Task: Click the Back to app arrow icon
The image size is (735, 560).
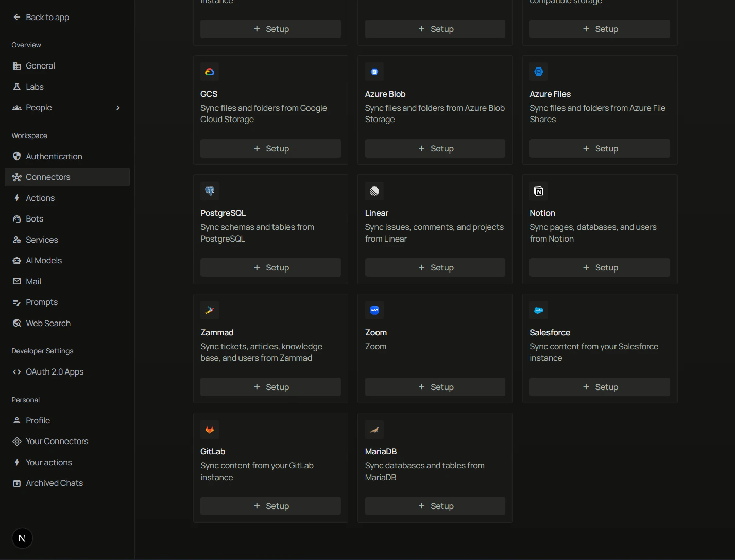Action: [x=17, y=17]
